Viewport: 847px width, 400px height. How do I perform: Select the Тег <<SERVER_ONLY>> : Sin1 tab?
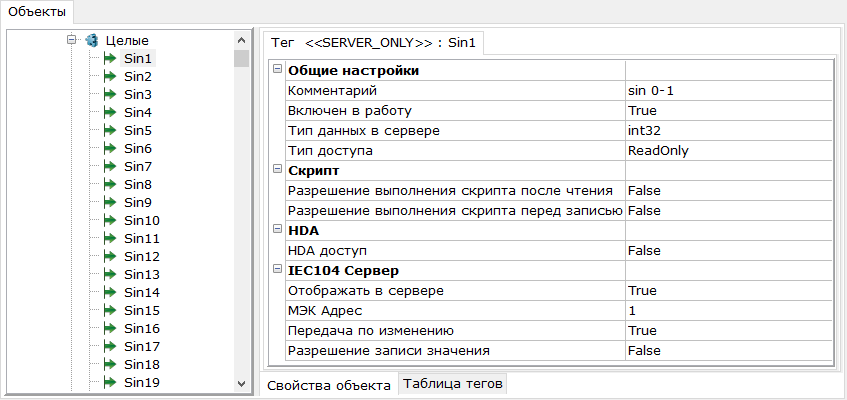[373, 43]
